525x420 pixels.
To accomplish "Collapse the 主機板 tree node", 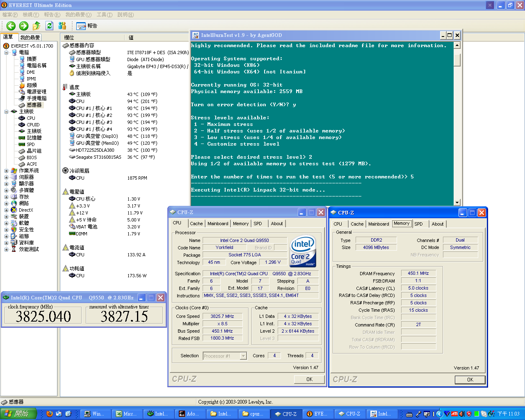I will [x=6, y=112].
